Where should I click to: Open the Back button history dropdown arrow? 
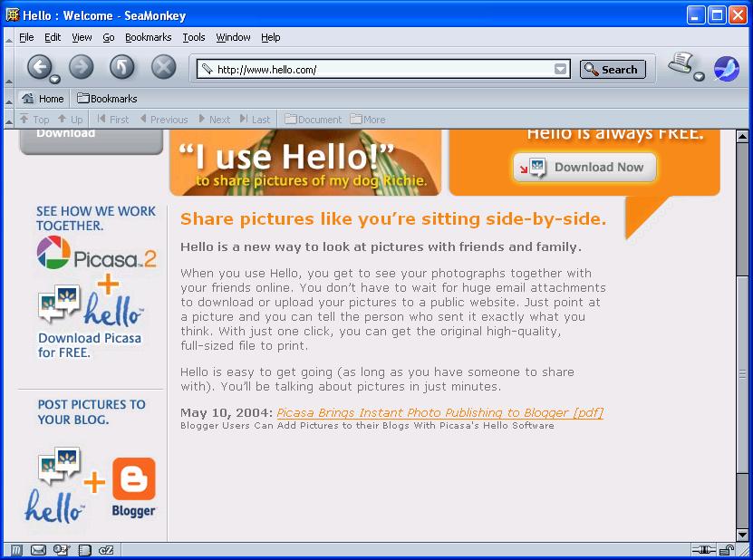54,79
